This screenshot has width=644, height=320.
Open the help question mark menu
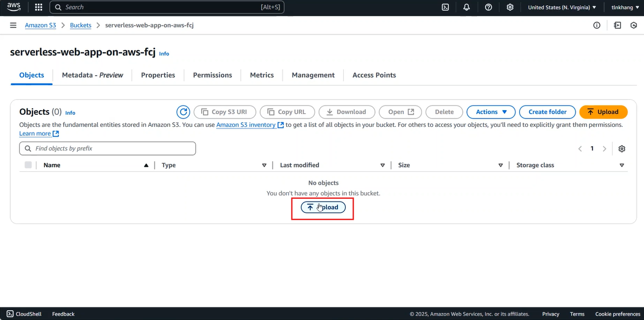point(488,7)
